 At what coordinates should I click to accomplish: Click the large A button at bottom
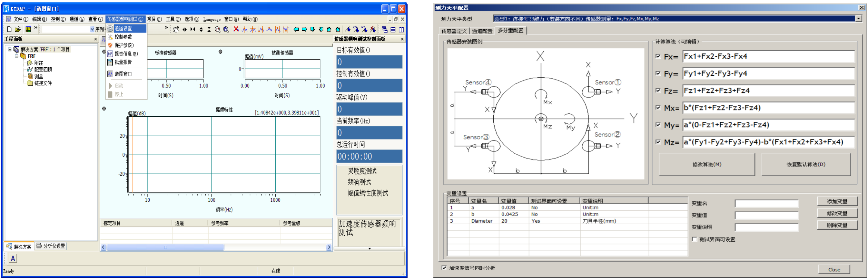[13, 258]
